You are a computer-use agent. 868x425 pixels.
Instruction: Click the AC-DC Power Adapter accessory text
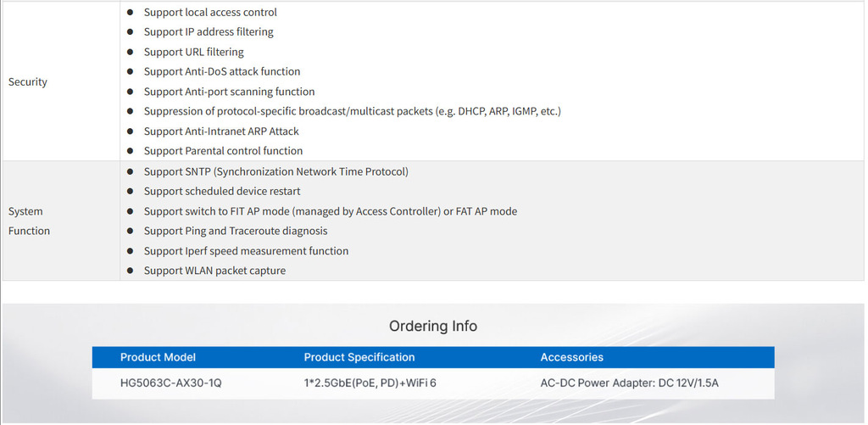pyautogui.click(x=629, y=383)
